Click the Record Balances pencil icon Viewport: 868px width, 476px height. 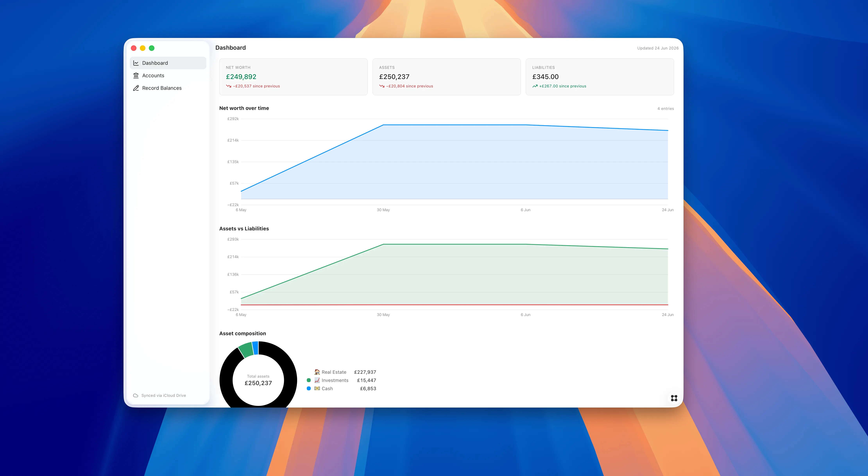click(136, 88)
